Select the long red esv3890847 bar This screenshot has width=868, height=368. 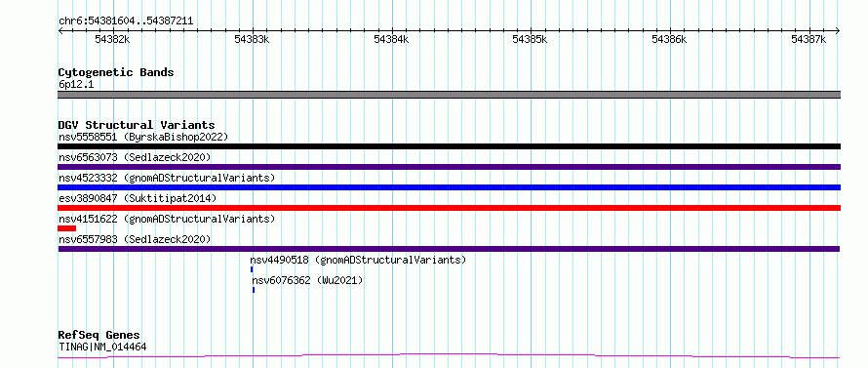click(x=449, y=208)
